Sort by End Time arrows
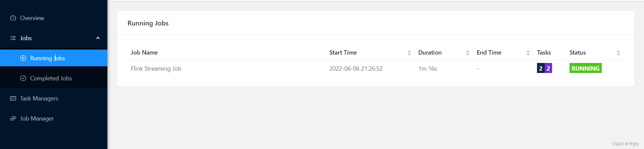The height and width of the screenshot is (149, 644). pos(528,53)
